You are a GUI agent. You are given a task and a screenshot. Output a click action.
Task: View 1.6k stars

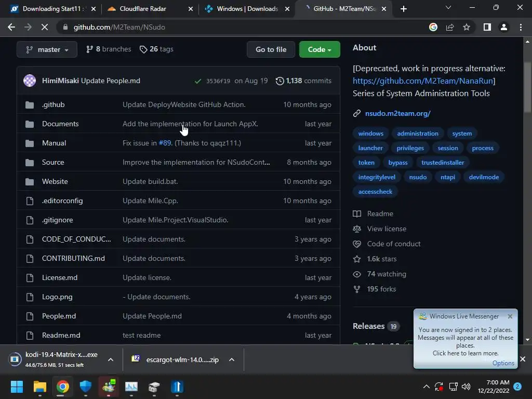coord(382,259)
